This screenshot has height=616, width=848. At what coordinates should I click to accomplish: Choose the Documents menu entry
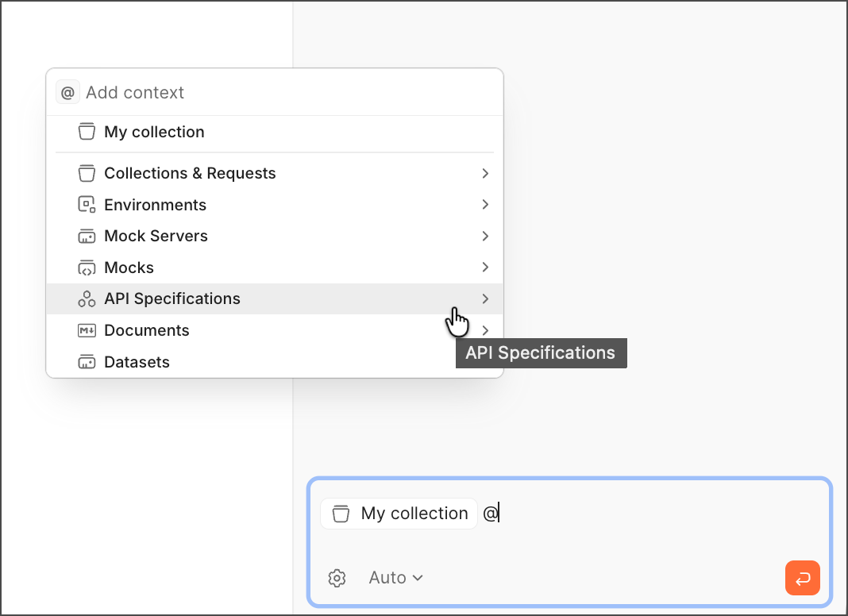pos(275,330)
